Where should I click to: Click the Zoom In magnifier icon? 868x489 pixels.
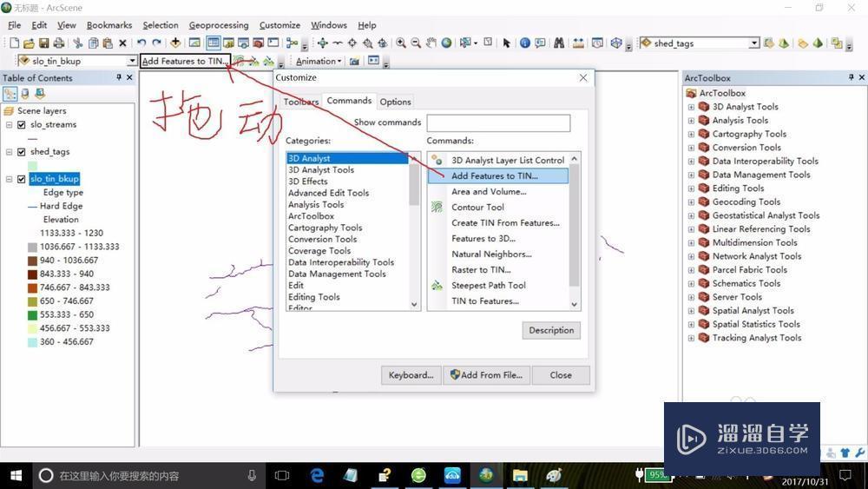(x=401, y=43)
